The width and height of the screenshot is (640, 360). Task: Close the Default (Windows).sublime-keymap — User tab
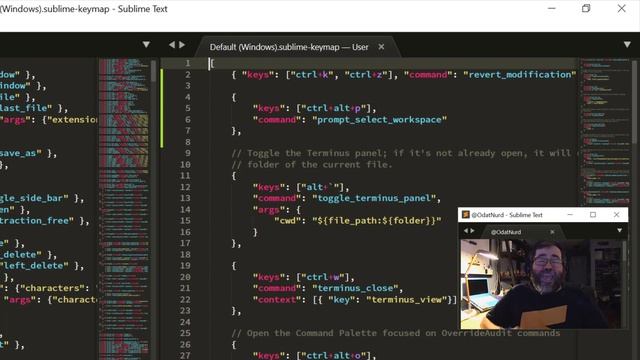(381, 47)
